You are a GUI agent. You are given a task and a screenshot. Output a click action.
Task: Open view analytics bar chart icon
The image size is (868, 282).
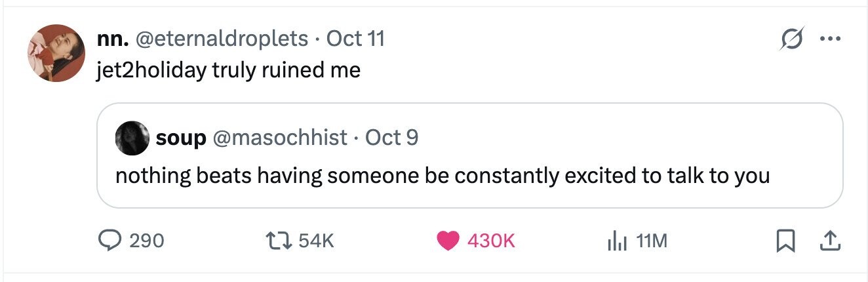[x=617, y=241]
